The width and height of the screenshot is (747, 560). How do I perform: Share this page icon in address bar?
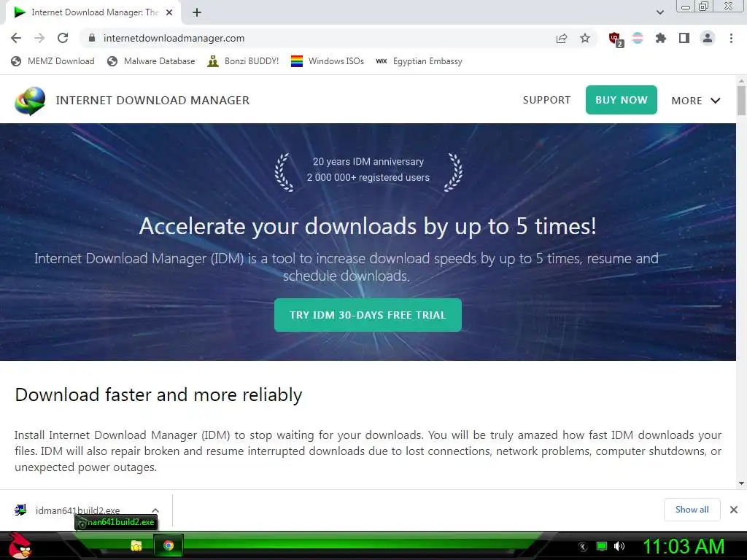562,38
